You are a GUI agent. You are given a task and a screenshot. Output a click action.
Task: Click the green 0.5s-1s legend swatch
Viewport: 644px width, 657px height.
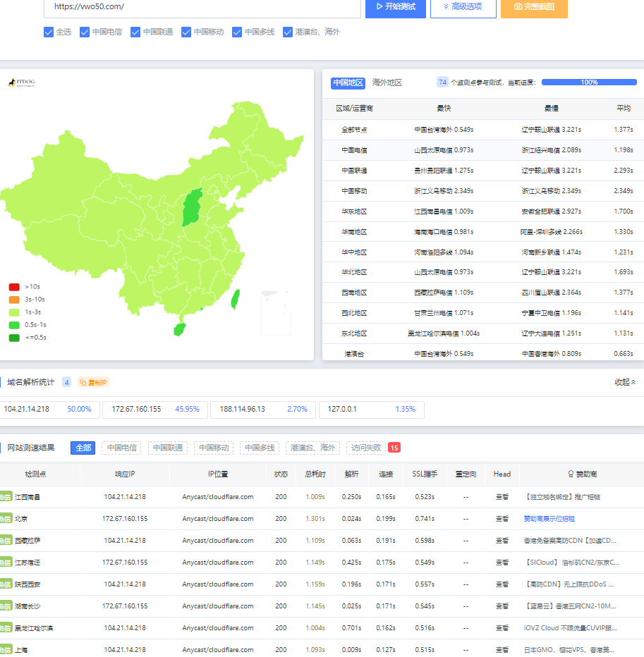[x=14, y=325]
